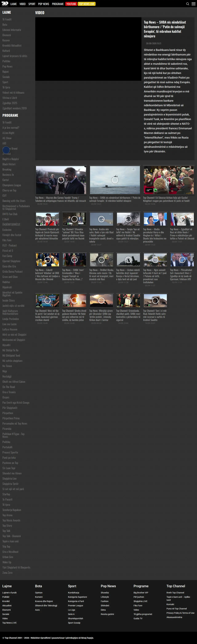Open Champions League programme link
Image resolution: width=197 pixels, height=644 pixels.
click(12, 185)
